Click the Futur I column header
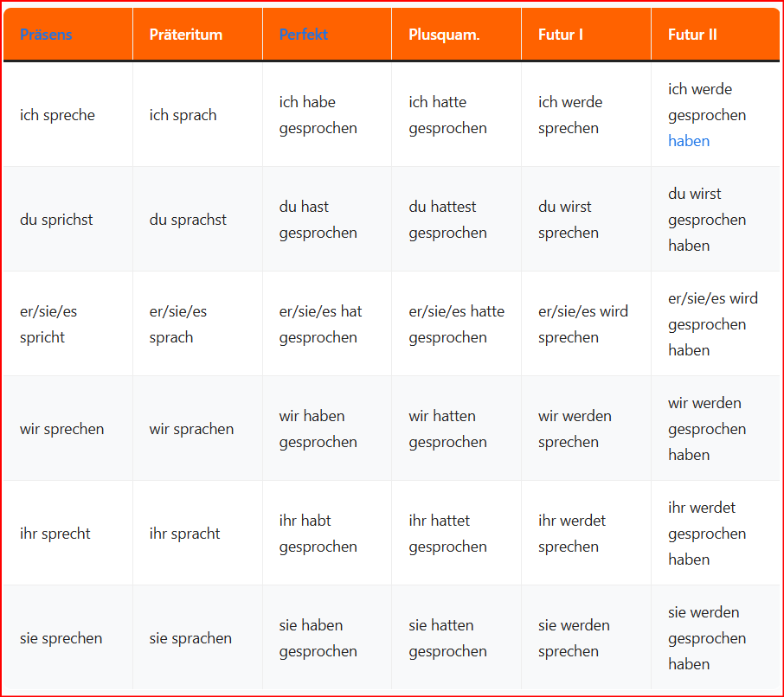 tap(561, 35)
